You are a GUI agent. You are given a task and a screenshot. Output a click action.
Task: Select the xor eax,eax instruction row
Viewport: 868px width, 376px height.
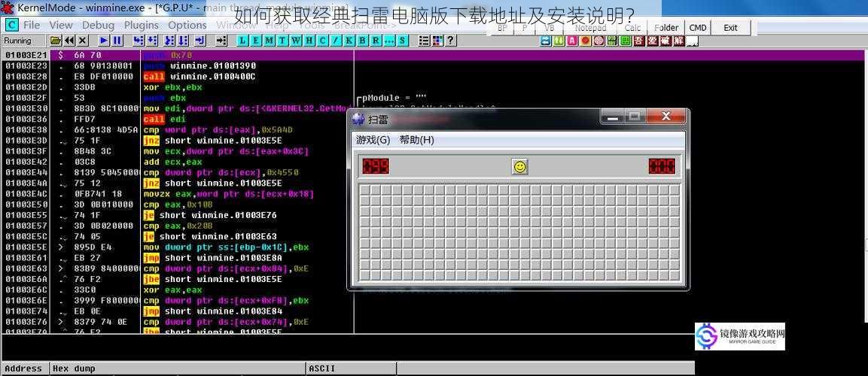tap(179, 290)
